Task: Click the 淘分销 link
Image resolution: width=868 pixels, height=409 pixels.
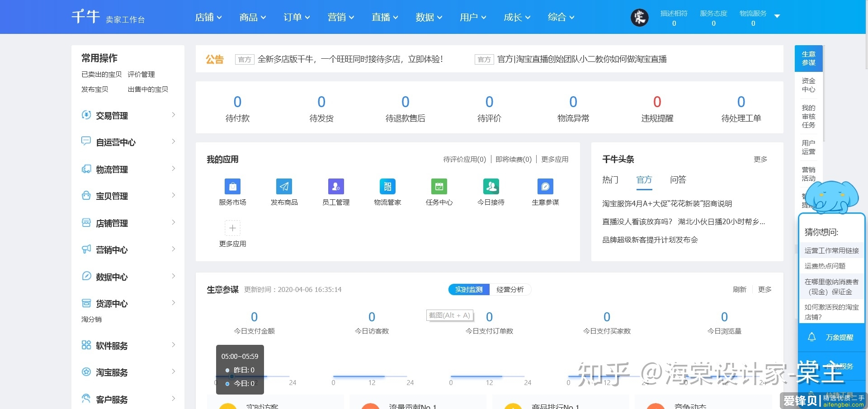Action: click(91, 320)
